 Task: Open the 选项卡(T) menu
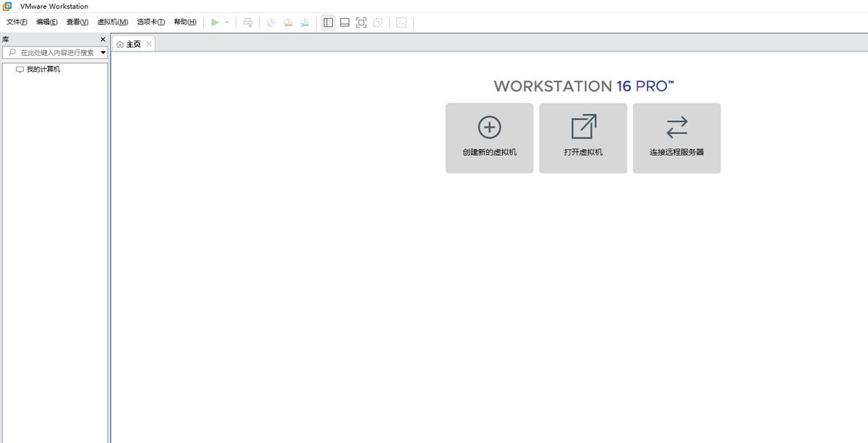[x=150, y=22]
